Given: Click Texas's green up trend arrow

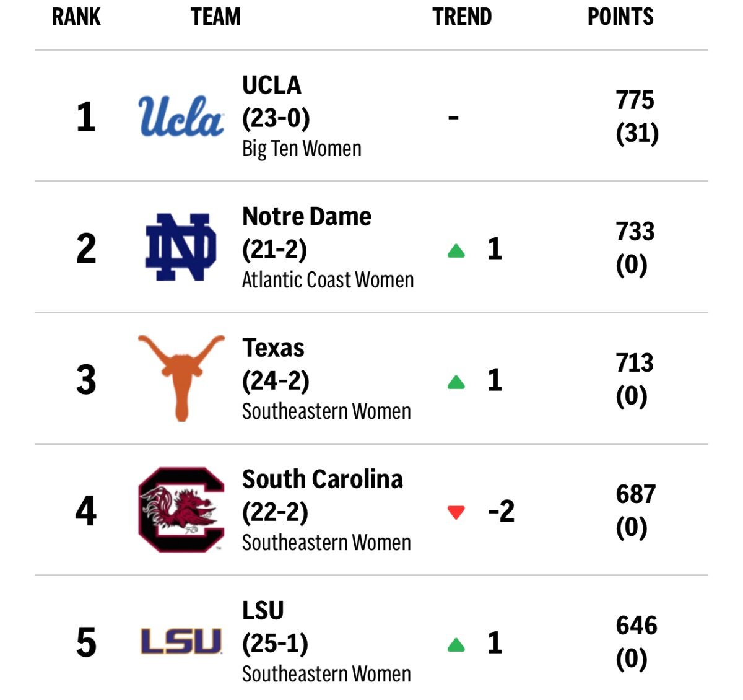Looking at the screenshot, I should click(x=456, y=382).
